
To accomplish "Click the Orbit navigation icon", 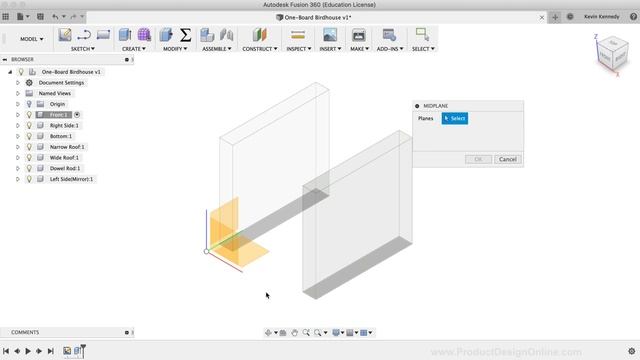I will pyautogui.click(x=268, y=333).
